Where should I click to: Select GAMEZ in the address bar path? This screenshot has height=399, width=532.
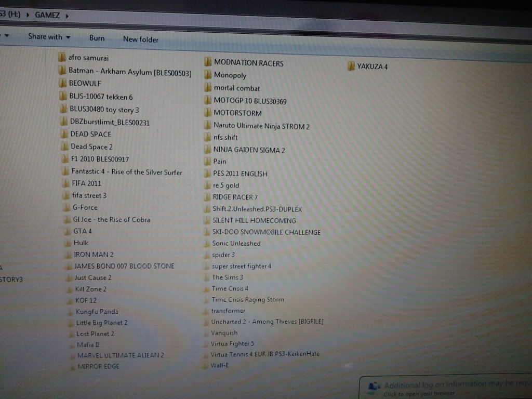tap(47, 15)
